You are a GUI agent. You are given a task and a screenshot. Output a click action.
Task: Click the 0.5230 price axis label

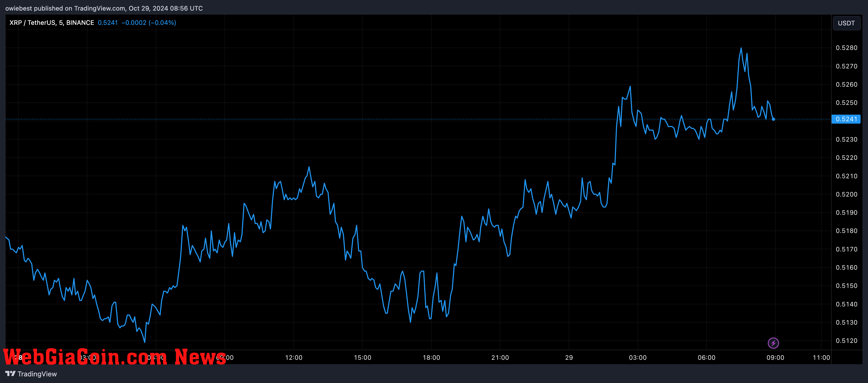pyautogui.click(x=846, y=139)
